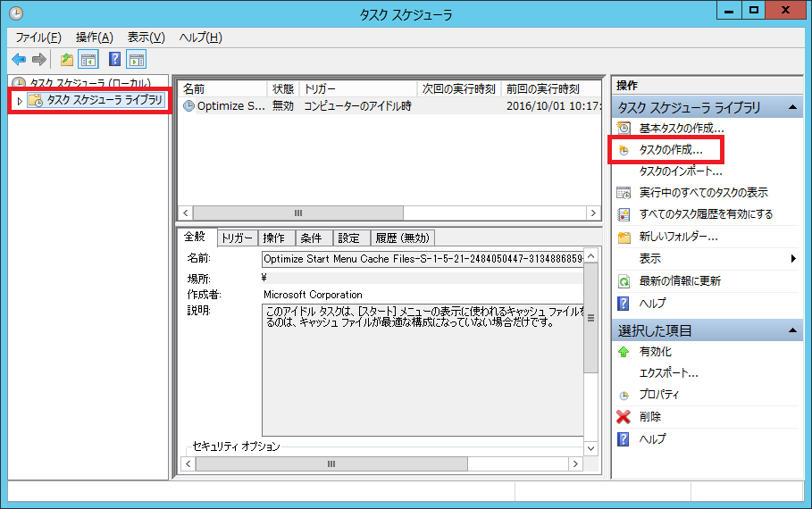
Task: Click the back arrow toolbar icon
Action: pyautogui.click(x=19, y=60)
